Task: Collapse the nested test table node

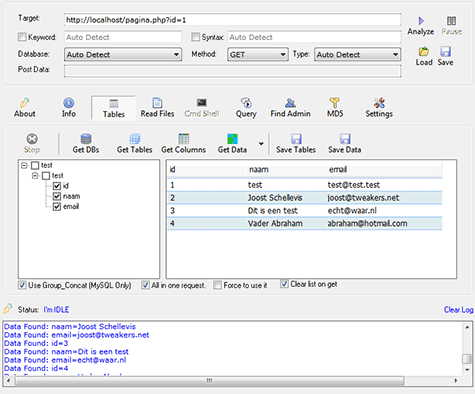Action: (x=35, y=176)
